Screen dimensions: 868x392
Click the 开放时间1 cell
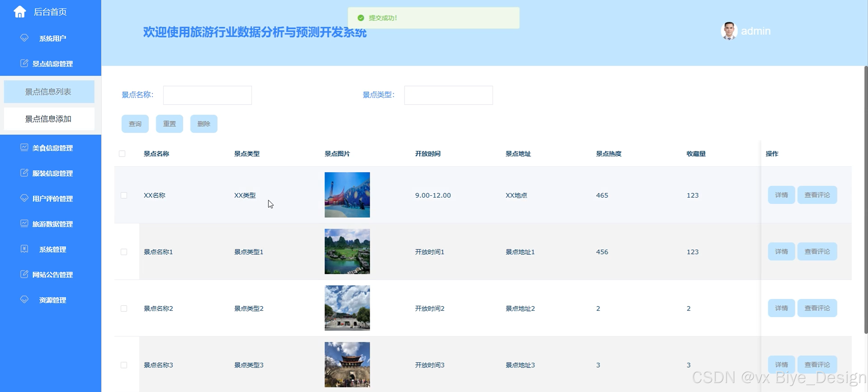point(430,252)
